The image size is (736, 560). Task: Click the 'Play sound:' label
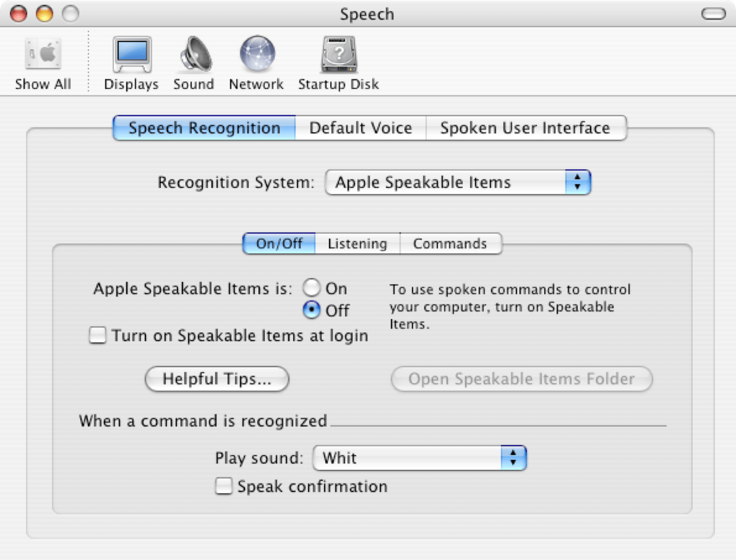pos(259,458)
